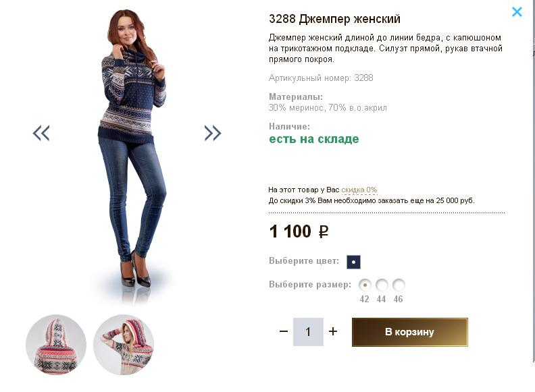Viewport: 535px width, 392px height.
Task: Click the quantity input field
Action: 308,332
